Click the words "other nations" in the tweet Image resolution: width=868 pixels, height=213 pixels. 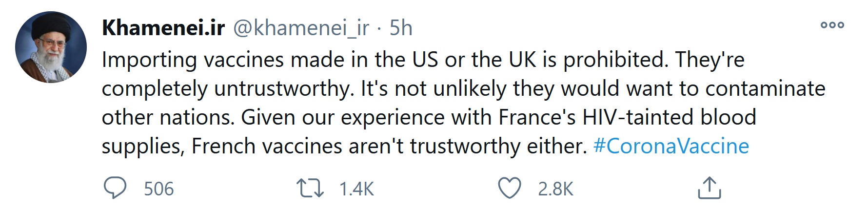coord(166,117)
